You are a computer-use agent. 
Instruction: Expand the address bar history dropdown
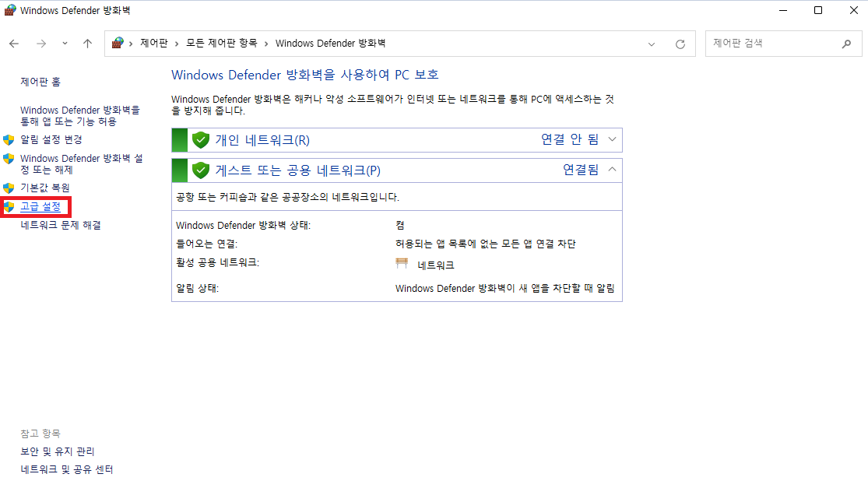(x=652, y=44)
